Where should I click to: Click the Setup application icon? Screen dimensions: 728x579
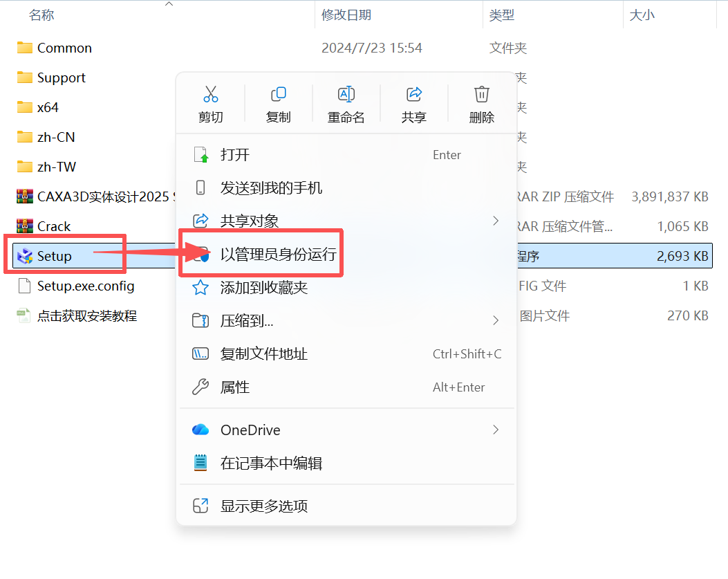(x=25, y=256)
